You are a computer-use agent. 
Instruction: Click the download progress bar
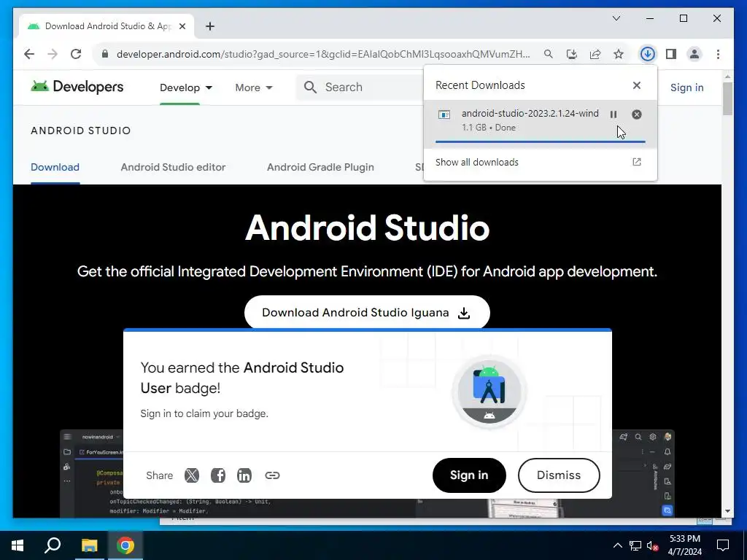[541, 141]
